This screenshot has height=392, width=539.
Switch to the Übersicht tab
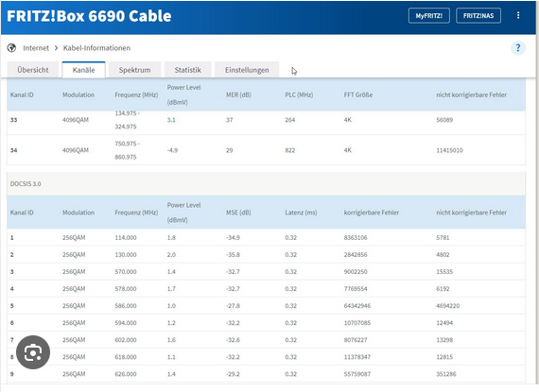[33, 70]
